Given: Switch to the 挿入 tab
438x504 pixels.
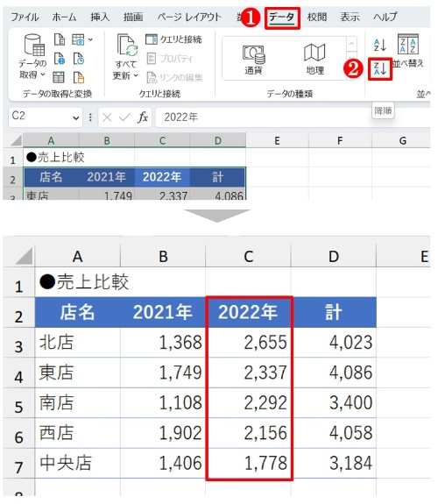Looking at the screenshot, I should click(100, 17).
